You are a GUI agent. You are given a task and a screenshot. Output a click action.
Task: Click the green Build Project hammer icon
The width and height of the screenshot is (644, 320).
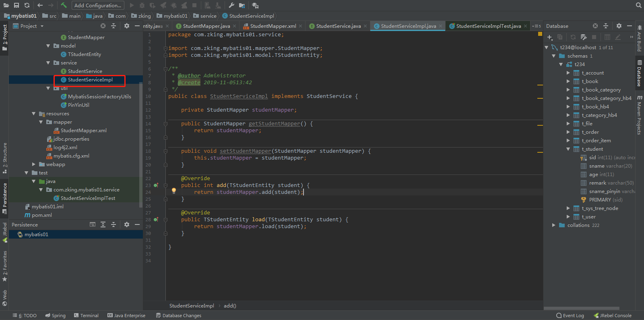click(x=64, y=5)
